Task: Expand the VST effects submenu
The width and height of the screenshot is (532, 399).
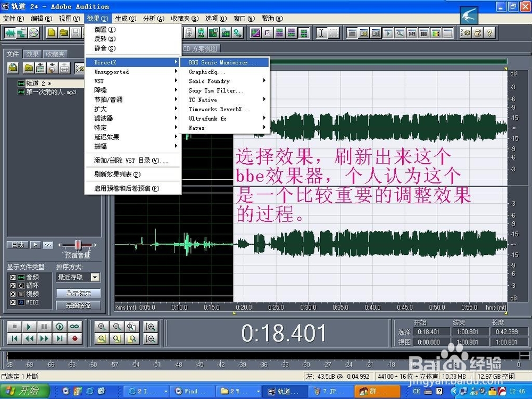Action: pyautogui.click(x=133, y=81)
